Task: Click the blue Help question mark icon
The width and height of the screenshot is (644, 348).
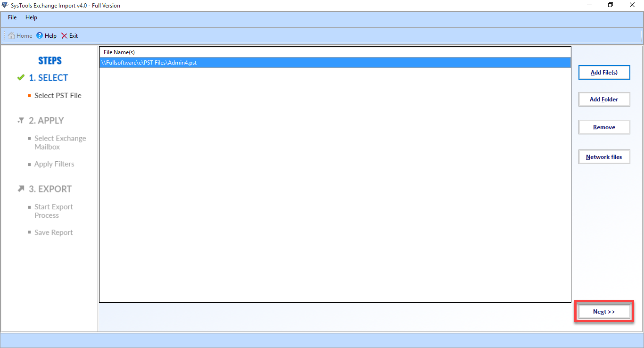Action: pyautogui.click(x=40, y=35)
